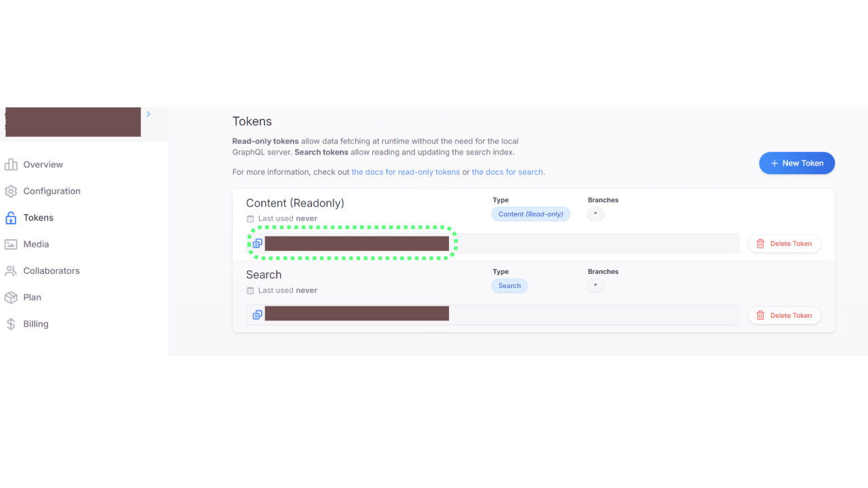Open the Overview menu item

43,165
